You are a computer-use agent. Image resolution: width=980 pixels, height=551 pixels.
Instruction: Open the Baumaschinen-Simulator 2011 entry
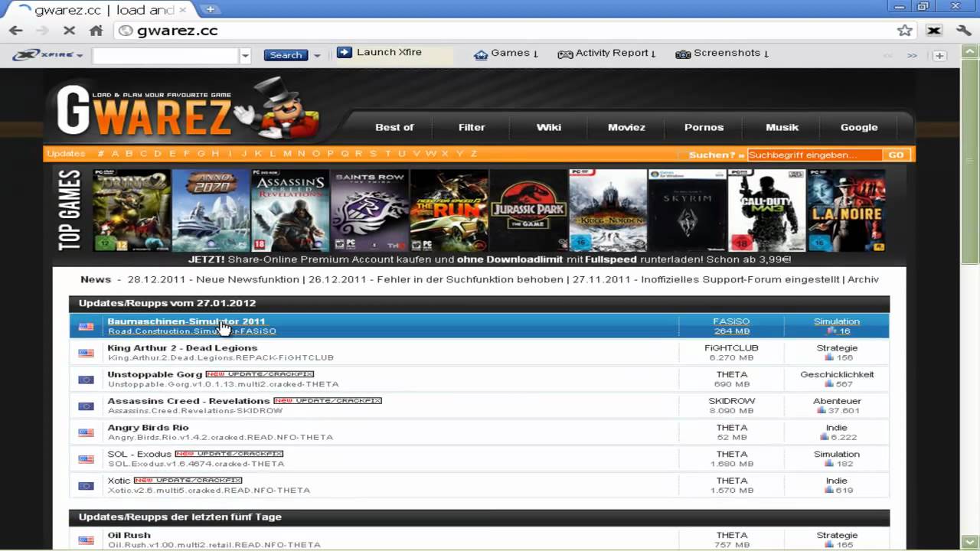pos(186,321)
